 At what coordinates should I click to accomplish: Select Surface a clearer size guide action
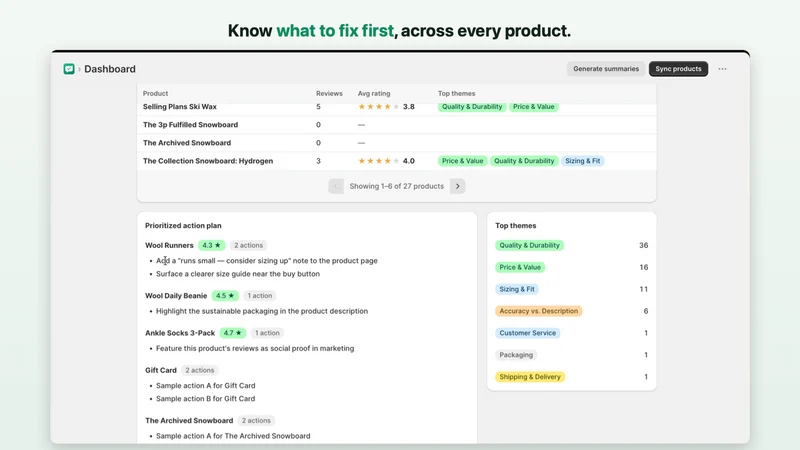click(238, 274)
